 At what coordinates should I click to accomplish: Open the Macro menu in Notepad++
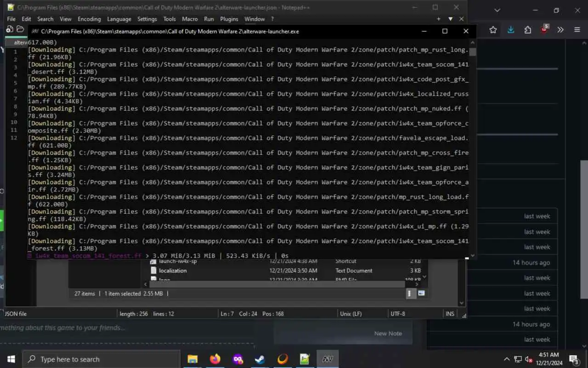tap(190, 19)
